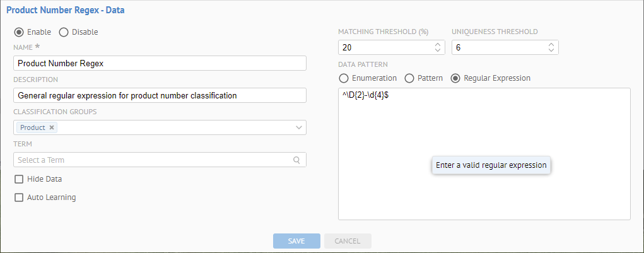This screenshot has height=253, width=644.
Task: Select the Enable radio button
Action: [x=19, y=32]
